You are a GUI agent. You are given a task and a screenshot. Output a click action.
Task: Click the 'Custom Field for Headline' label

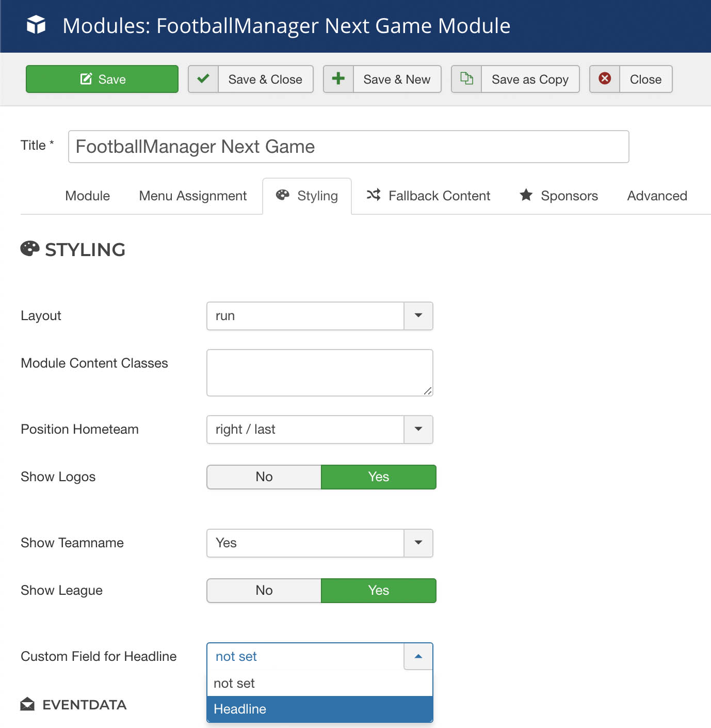pyautogui.click(x=99, y=656)
